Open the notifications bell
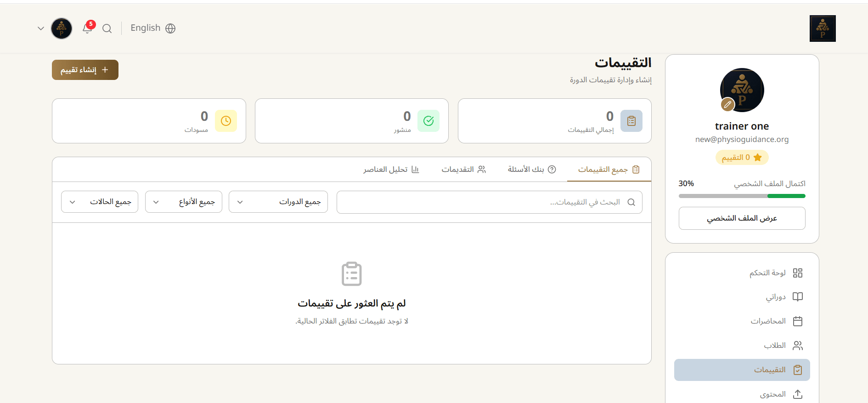 (x=87, y=28)
